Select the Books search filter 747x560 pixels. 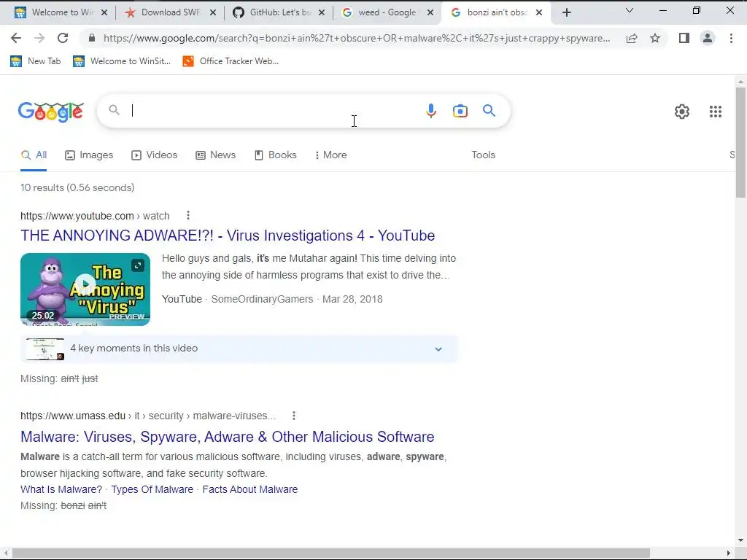(x=275, y=155)
